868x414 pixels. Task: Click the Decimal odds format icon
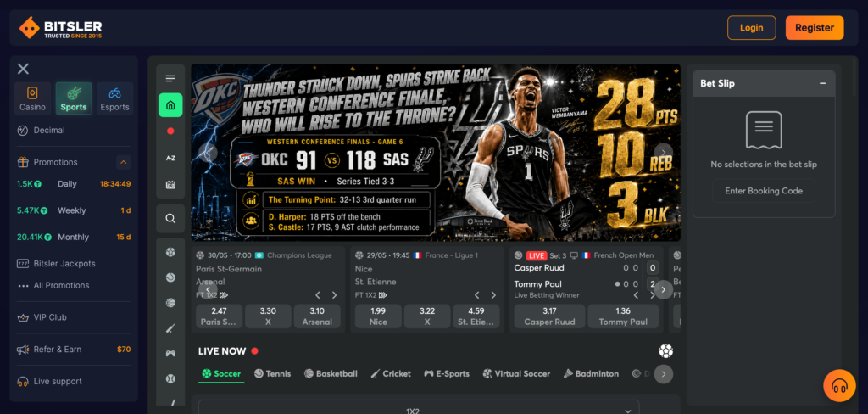(x=23, y=131)
